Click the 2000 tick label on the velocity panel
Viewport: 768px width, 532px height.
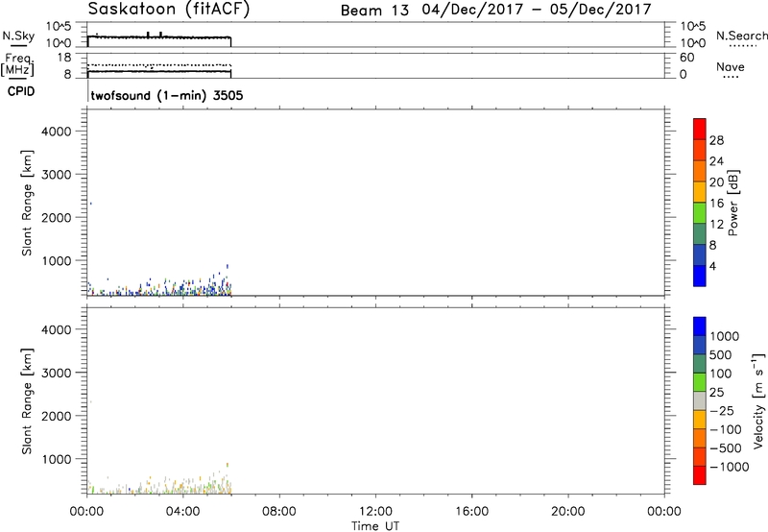(x=57, y=416)
